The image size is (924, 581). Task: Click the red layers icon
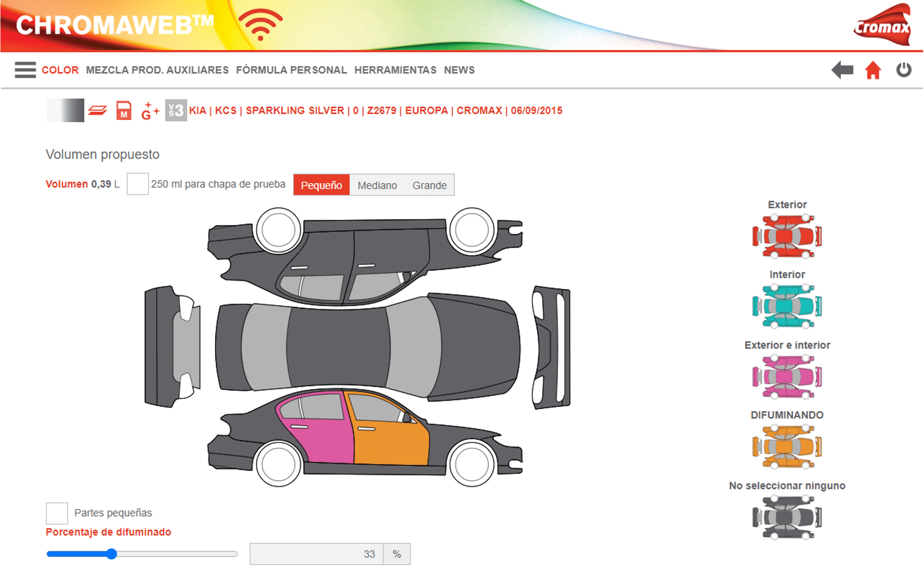pyautogui.click(x=98, y=110)
